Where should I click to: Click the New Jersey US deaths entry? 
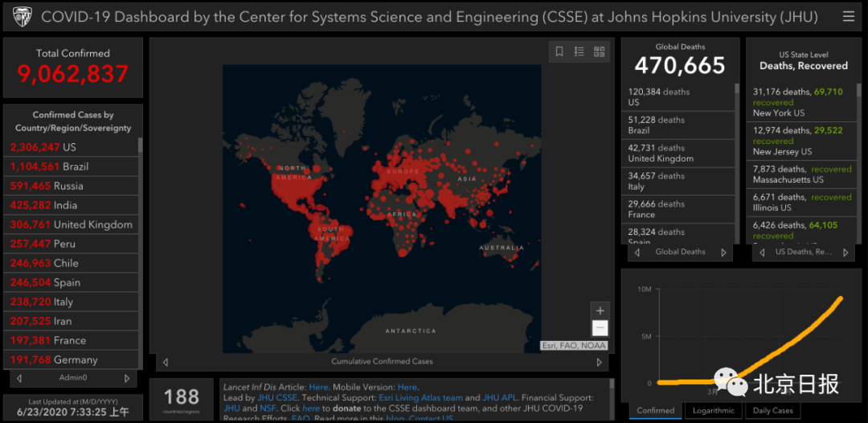(x=801, y=142)
